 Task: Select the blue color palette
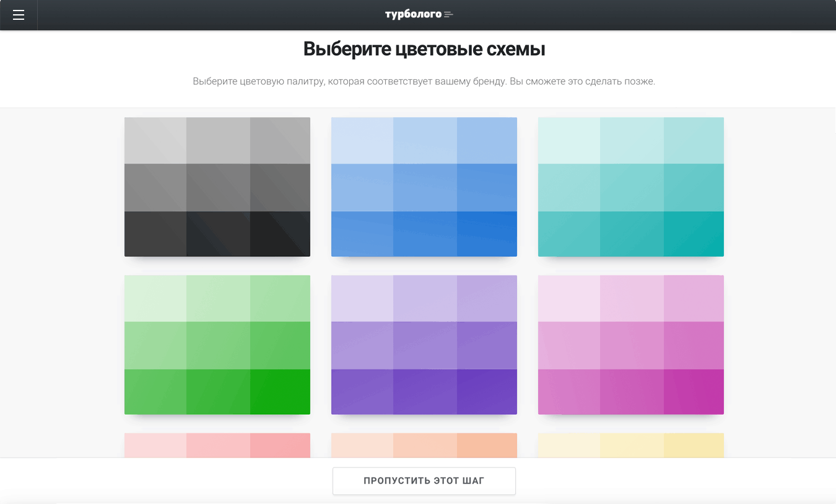[424, 187]
